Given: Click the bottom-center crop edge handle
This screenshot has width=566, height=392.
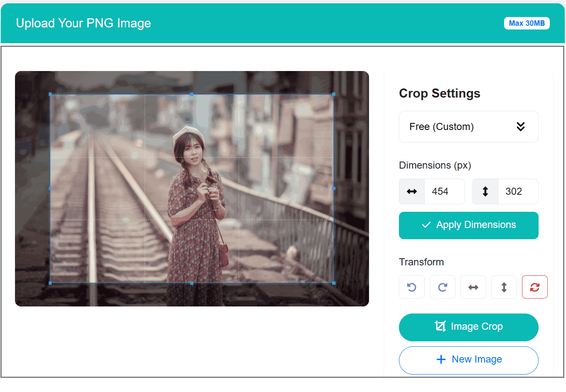Looking at the screenshot, I should point(192,283).
